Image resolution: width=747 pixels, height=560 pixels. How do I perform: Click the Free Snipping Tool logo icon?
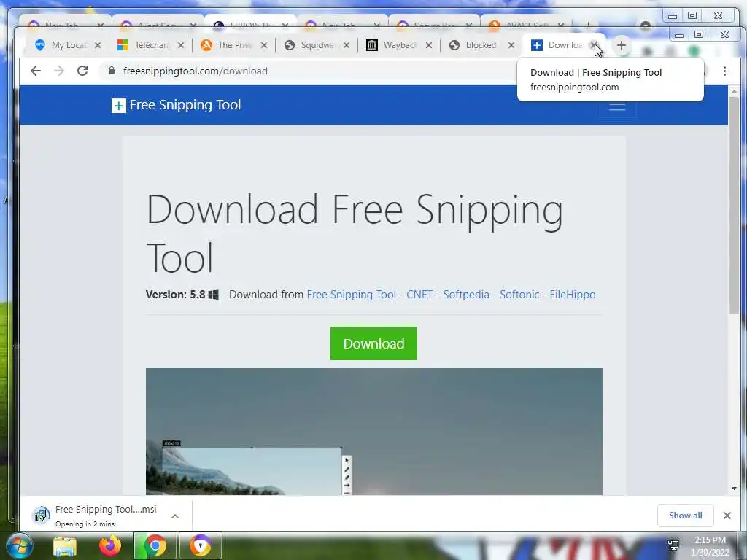[x=119, y=105]
